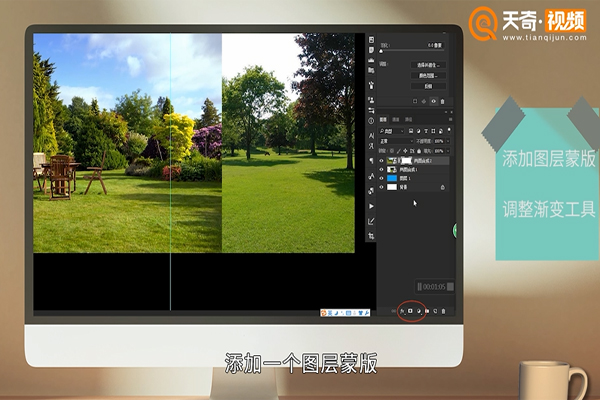The height and width of the screenshot is (400, 600).
Task: Switch to the Paths tab
Action: (409, 119)
